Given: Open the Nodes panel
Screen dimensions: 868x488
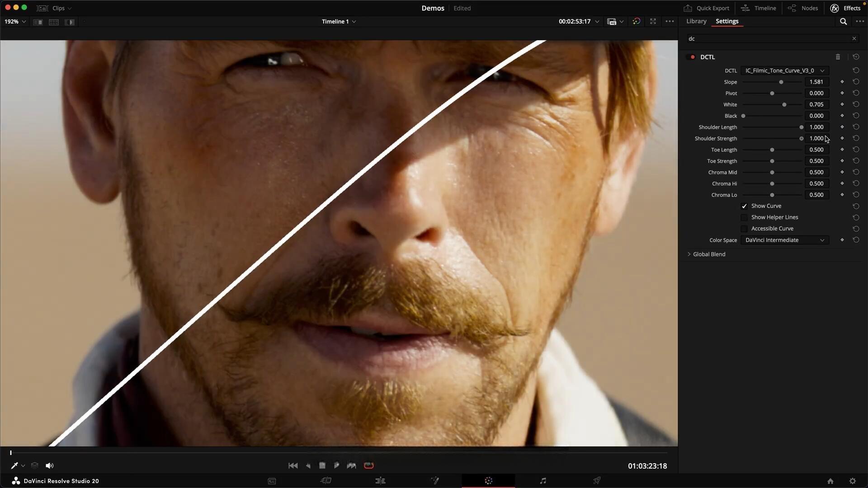Looking at the screenshot, I should tap(803, 8).
